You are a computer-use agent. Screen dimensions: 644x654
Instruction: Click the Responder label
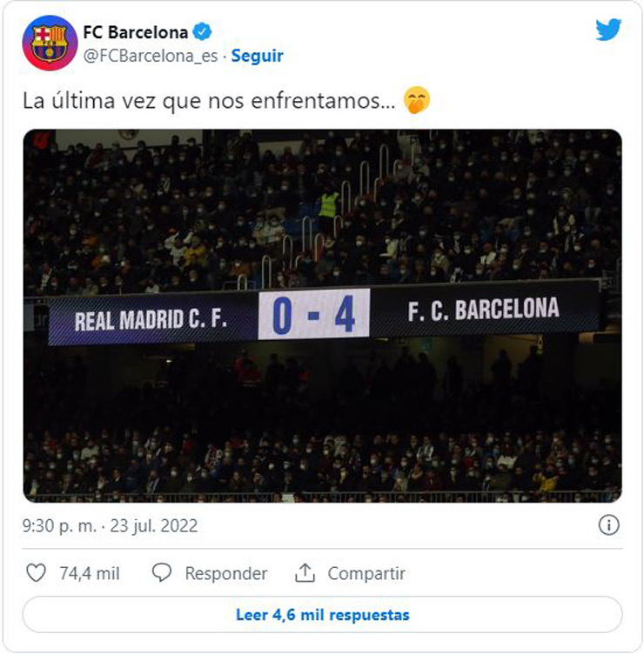point(226,573)
